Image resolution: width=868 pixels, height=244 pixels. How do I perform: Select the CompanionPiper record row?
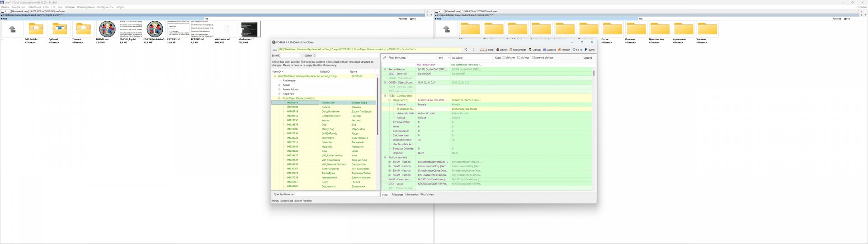coord(331,116)
